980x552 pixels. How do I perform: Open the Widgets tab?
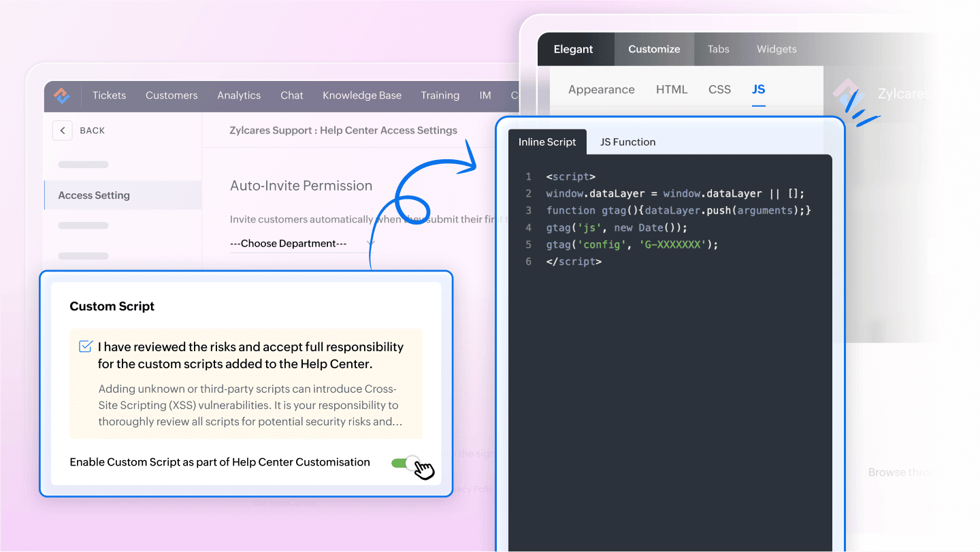pyautogui.click(x=777, y=49)
